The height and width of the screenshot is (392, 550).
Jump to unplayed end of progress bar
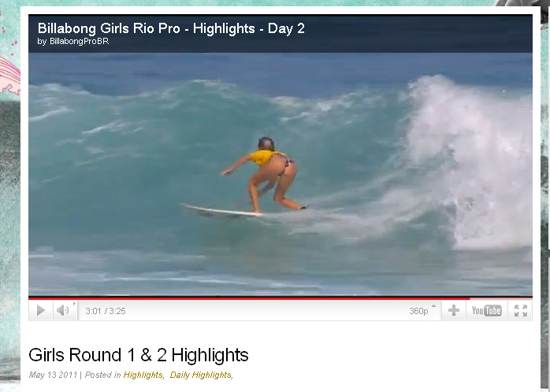click(501, 298)
